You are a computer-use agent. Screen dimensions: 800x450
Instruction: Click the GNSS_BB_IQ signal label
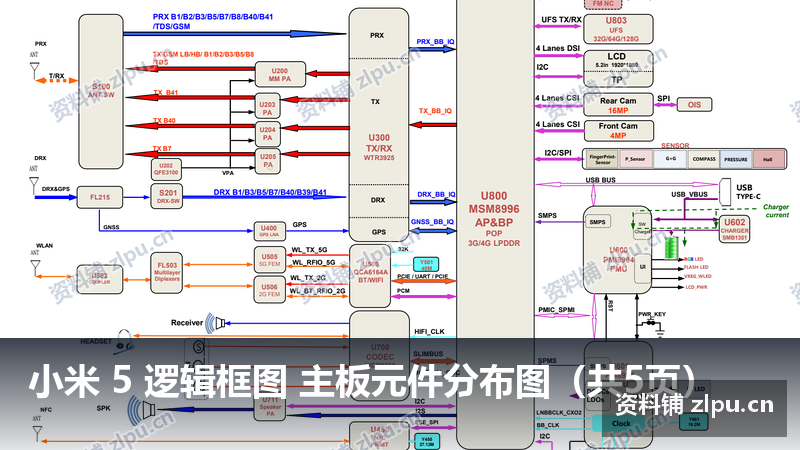pos(432,221)
